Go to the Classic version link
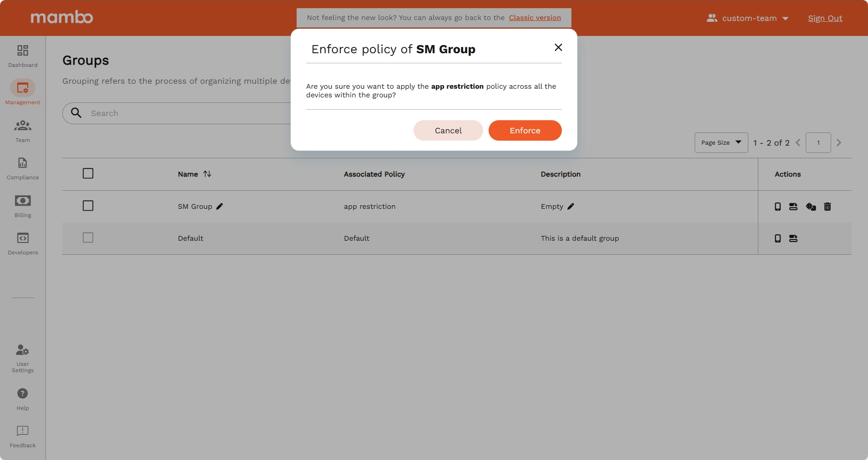 tap(535, 18)
